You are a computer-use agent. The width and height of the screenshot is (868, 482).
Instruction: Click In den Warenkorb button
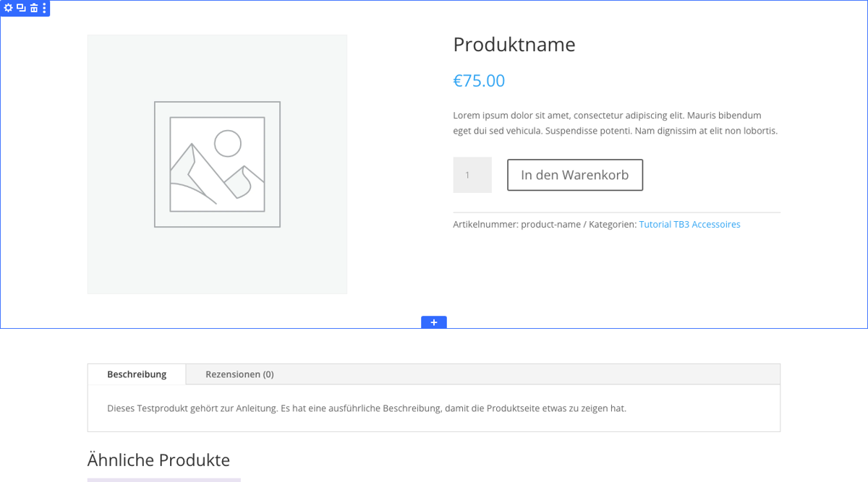(575, 175)
